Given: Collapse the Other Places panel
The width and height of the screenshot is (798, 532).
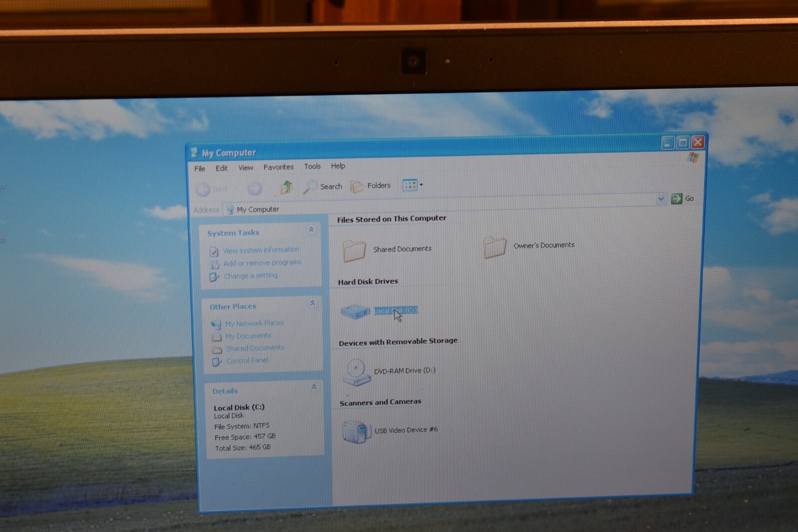Looking at the screenshot, I should click(313, 303).
